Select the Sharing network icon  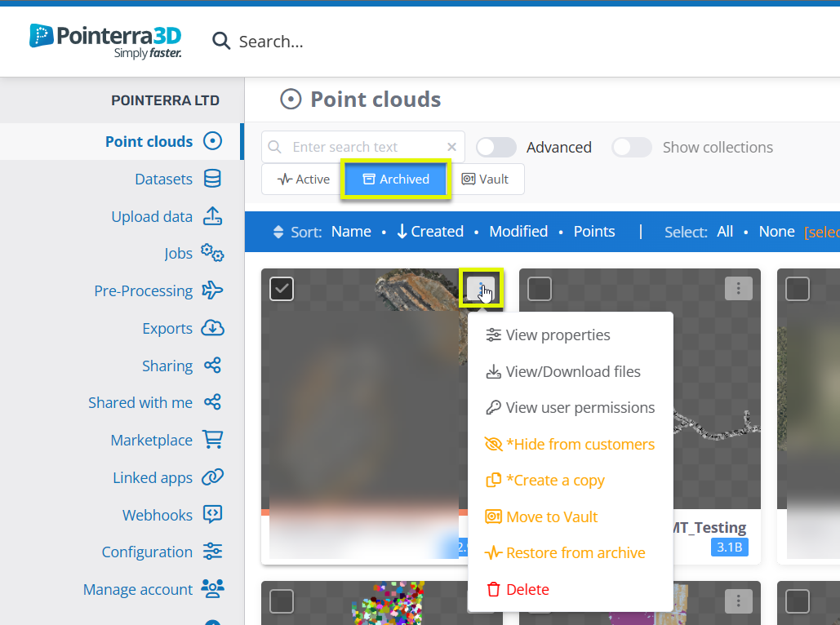[x=212, y=366]
